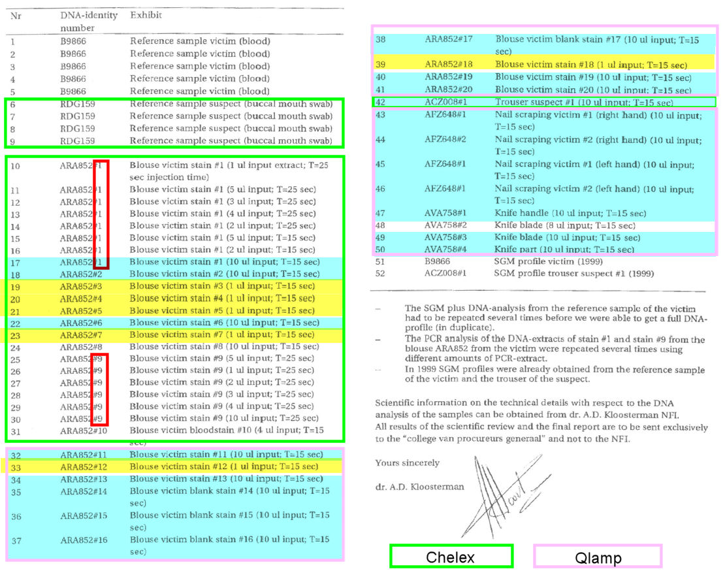Click the 'Exhibit' column header
This screenshot has width=725, height=588.
point(146,15)
